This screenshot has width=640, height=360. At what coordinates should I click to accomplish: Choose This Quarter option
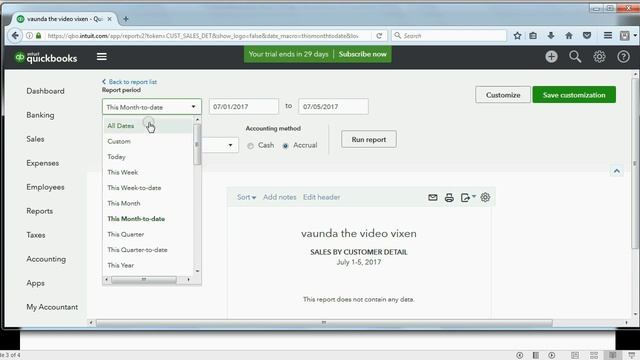[x=148, y=234]
